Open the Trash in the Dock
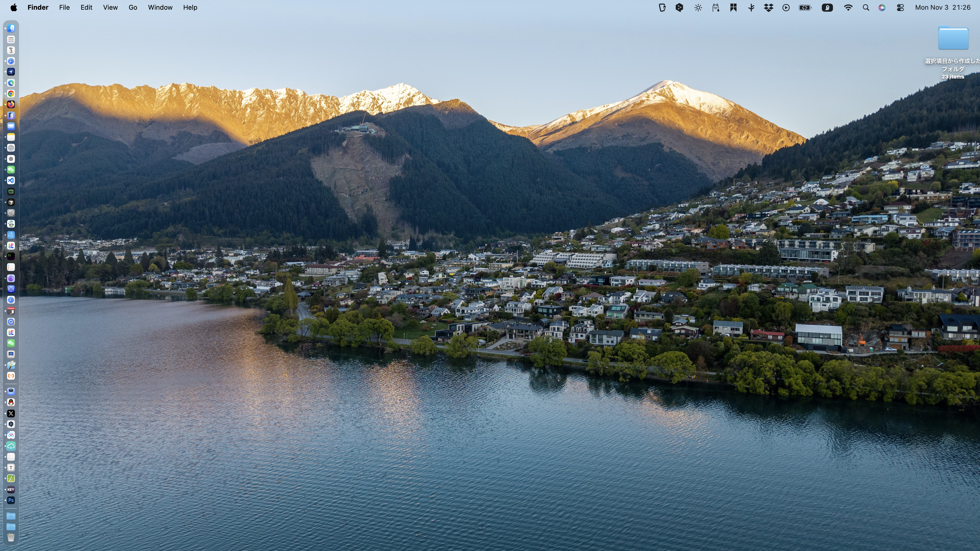This screenshot has height=551, width=980. click(x=11, y=537)
